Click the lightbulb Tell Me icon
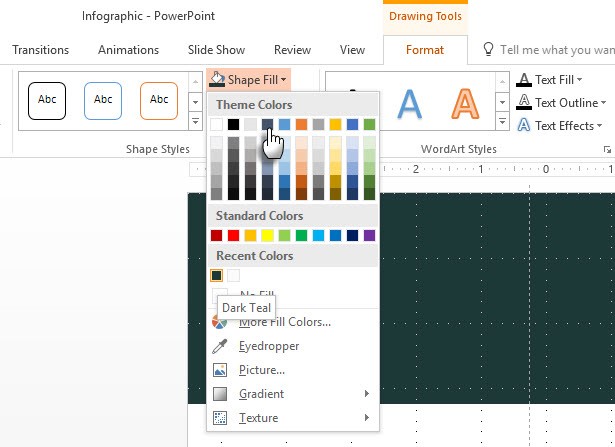This screenshot has width=615, height=447. [x=489, y=50]
